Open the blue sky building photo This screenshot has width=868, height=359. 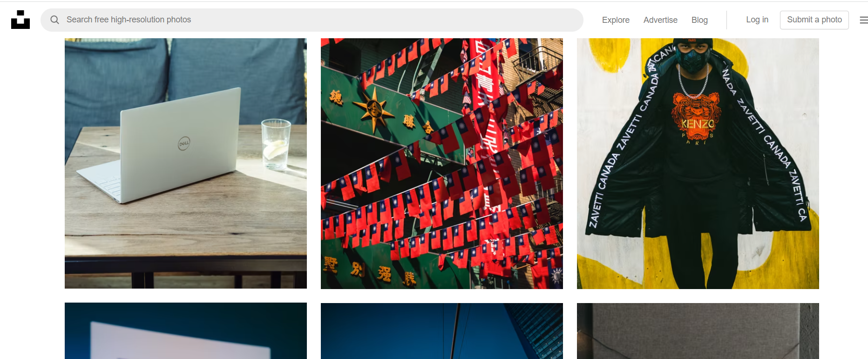point(442,331)
